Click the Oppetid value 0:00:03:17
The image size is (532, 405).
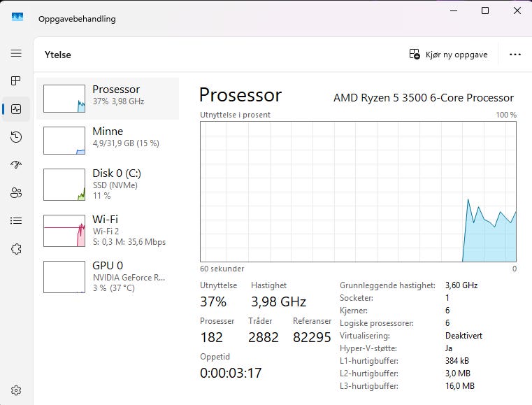pos(231,373)
